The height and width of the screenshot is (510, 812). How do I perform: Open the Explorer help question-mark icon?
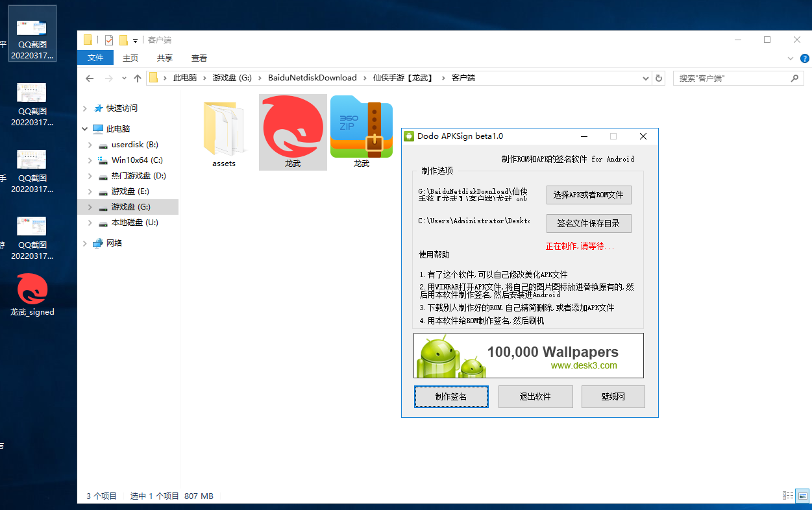coord(804,58)
